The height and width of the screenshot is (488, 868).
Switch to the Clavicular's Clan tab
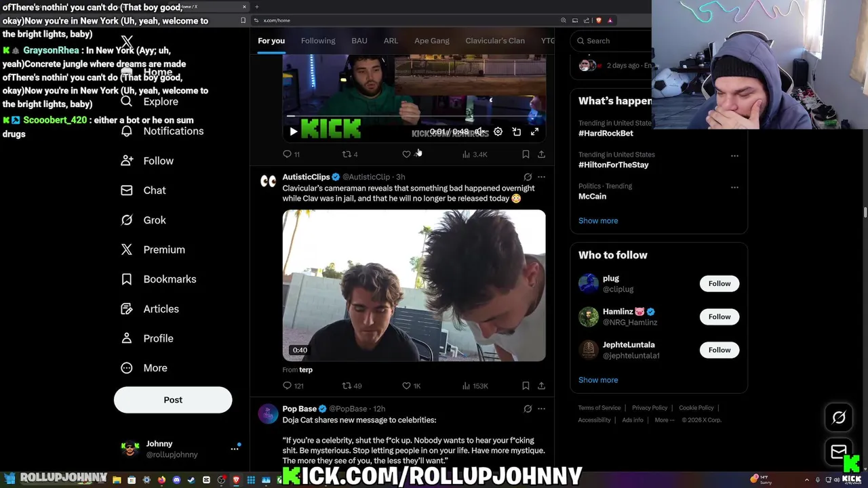pos(495,41)
